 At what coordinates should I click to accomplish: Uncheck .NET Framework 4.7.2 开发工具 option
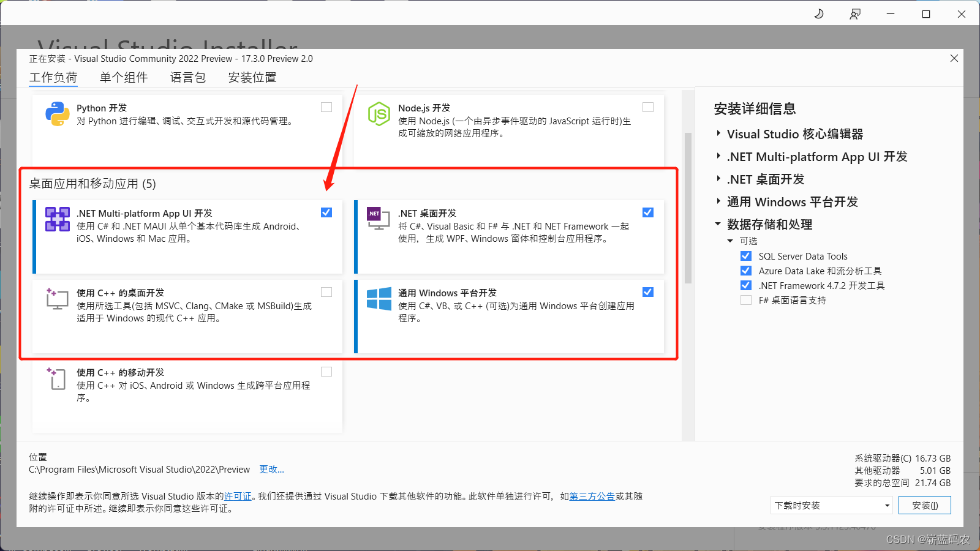coord(746,285)
